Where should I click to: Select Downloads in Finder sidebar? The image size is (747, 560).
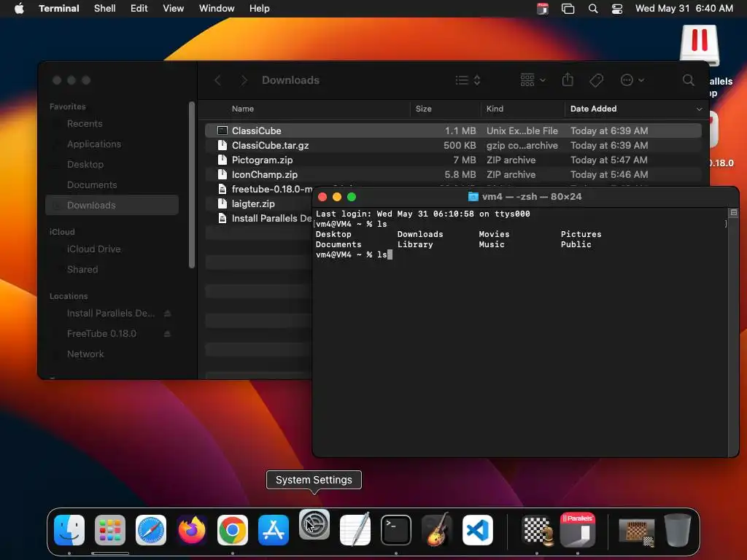tap(112, 205)
